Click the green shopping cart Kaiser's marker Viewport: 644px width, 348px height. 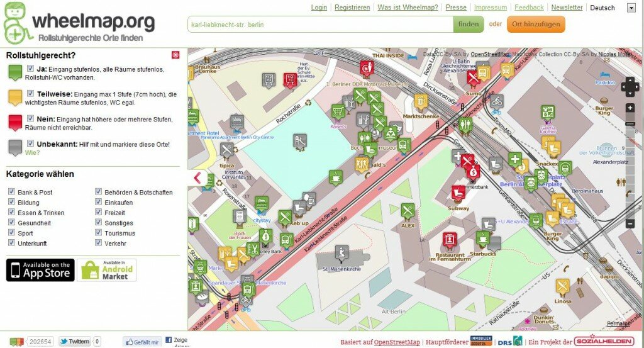338,113
